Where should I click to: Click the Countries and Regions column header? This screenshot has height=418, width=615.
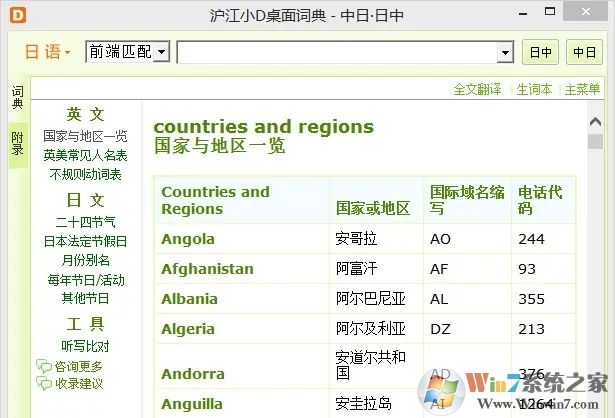point(242,200)
